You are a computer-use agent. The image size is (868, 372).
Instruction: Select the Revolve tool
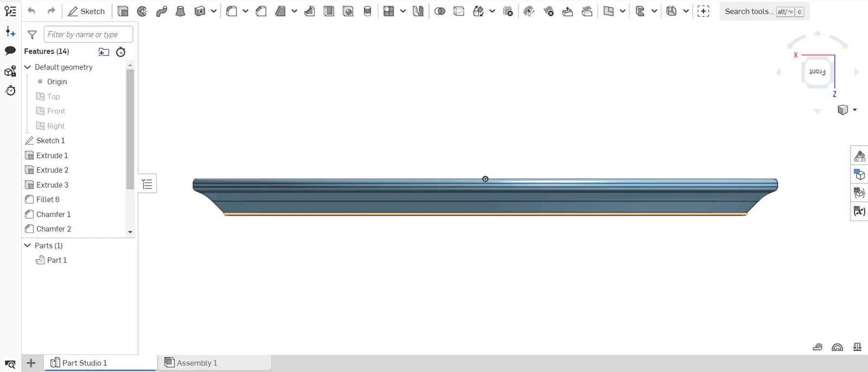[x=142, y=11]
